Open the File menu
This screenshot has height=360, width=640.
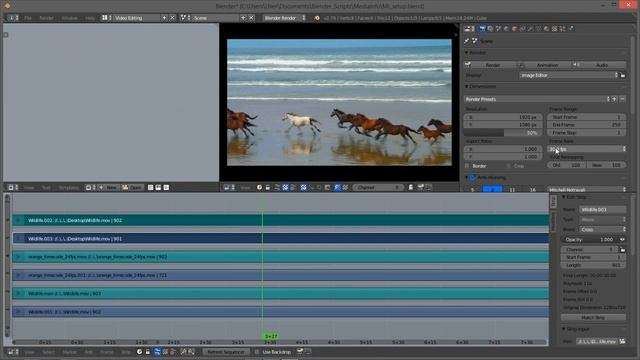pos(28,18)
